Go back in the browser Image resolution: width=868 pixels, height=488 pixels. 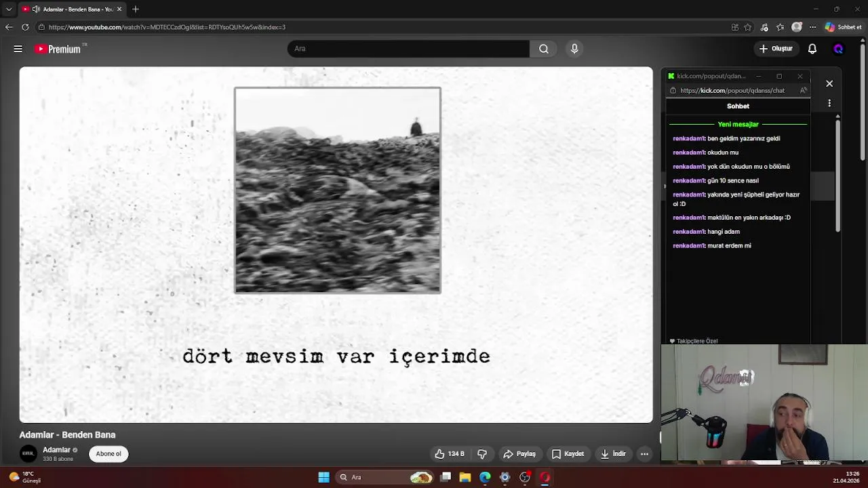9,27
